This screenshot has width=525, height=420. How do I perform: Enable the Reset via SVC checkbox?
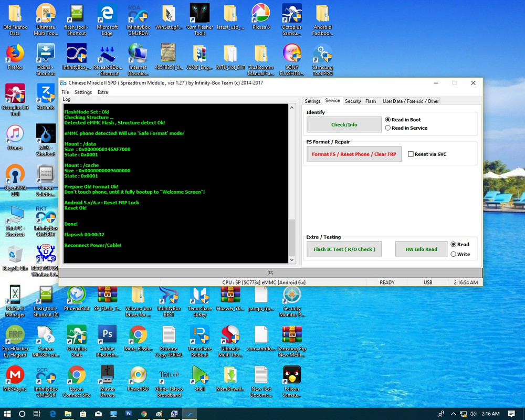[x=411, y=154]
